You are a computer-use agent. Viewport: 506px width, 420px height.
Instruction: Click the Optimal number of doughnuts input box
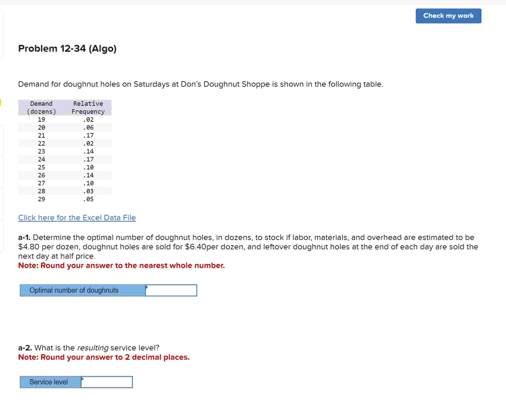pos(171,290)
